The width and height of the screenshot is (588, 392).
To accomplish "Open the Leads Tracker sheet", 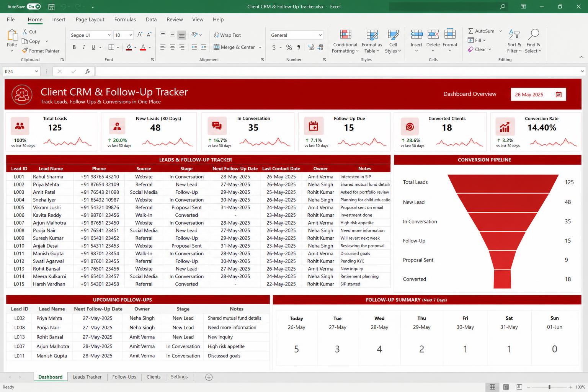I will 87,377.
